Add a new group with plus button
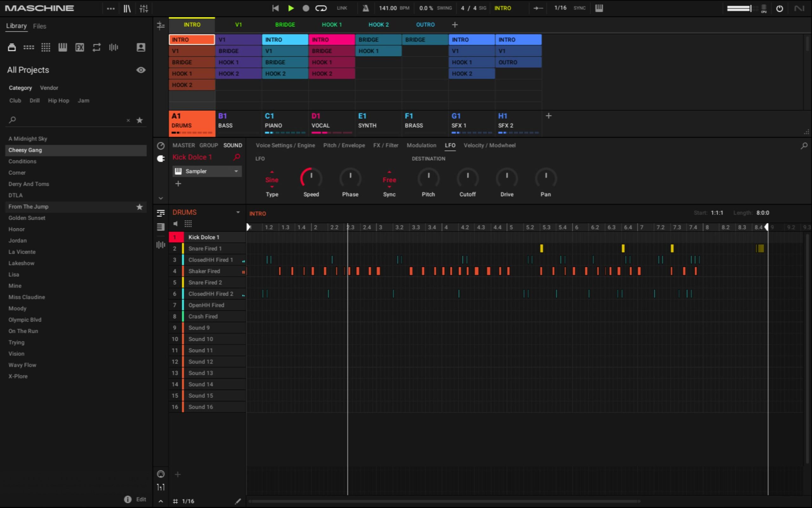 tap(549, 116)
